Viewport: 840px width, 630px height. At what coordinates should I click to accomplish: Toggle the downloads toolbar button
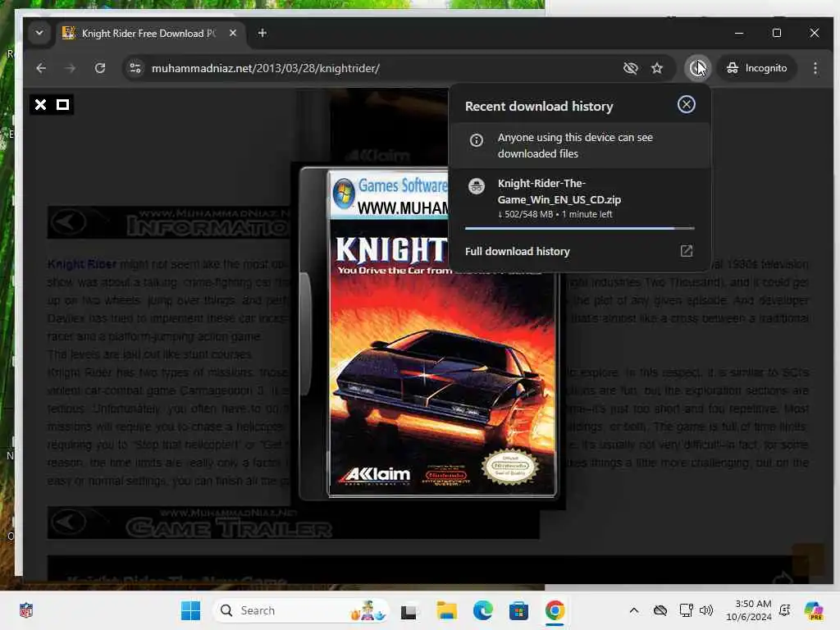pos(697,68)
